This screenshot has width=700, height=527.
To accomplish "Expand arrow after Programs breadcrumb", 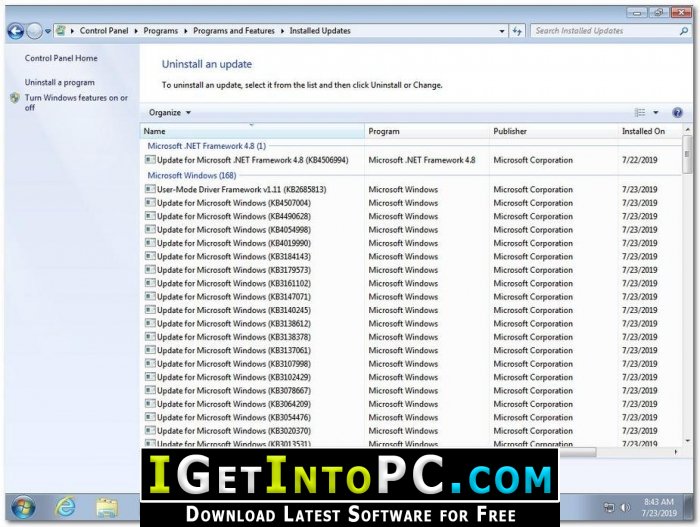I will pos(185,31).
